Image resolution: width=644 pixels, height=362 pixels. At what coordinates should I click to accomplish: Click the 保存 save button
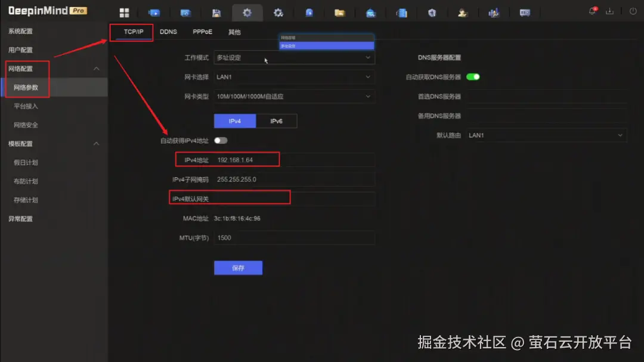click(x=238, y=267)
